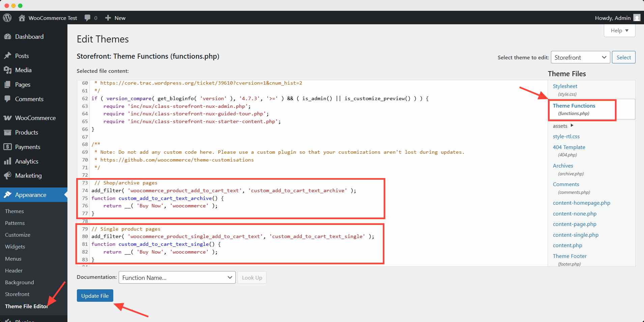The height and width of the screenshot is (322, 644).
Task: Click the Analytics bar chart icon
Action: (7, 162)
